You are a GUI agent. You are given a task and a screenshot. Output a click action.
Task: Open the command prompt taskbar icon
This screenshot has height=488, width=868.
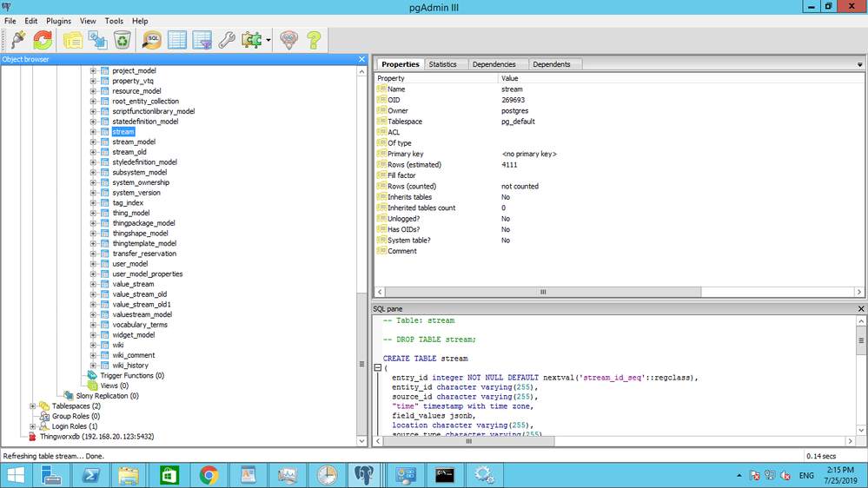[x=445, y=475]
